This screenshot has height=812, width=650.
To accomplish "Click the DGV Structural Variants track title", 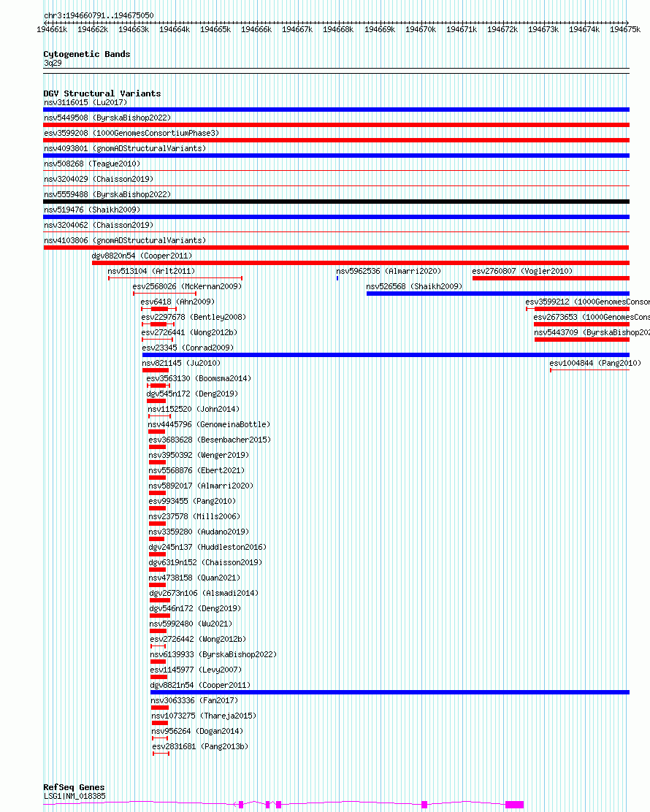I will pos(102,93).
